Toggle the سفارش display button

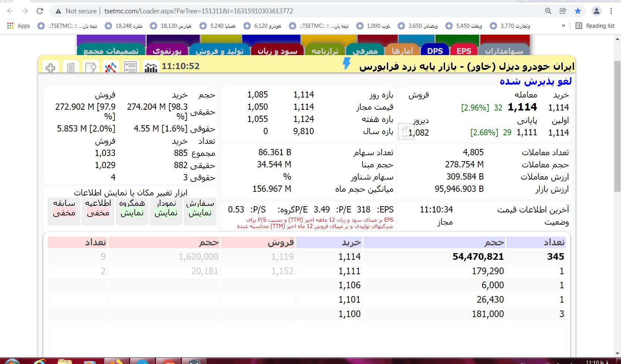[x=200, y=211]
